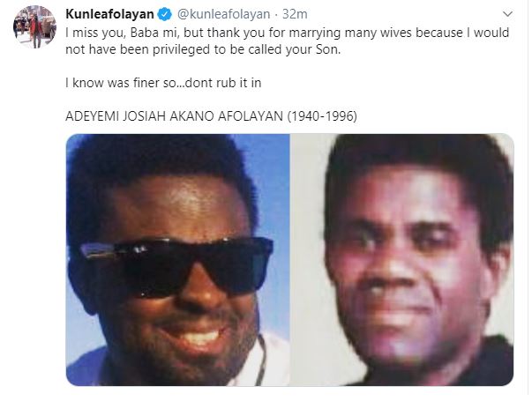Image resolution: width=532 pixels, height=416 pixels.
Task: Click the "I know was finer so...dont rub it in" line
Action: (x=163, y=83)
